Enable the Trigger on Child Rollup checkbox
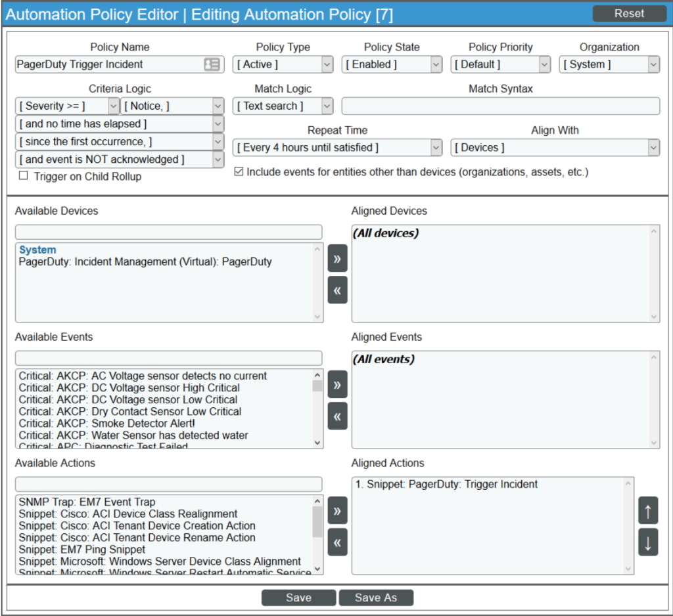This screenshot has width=673, height=616. click(x=24, y=176)
